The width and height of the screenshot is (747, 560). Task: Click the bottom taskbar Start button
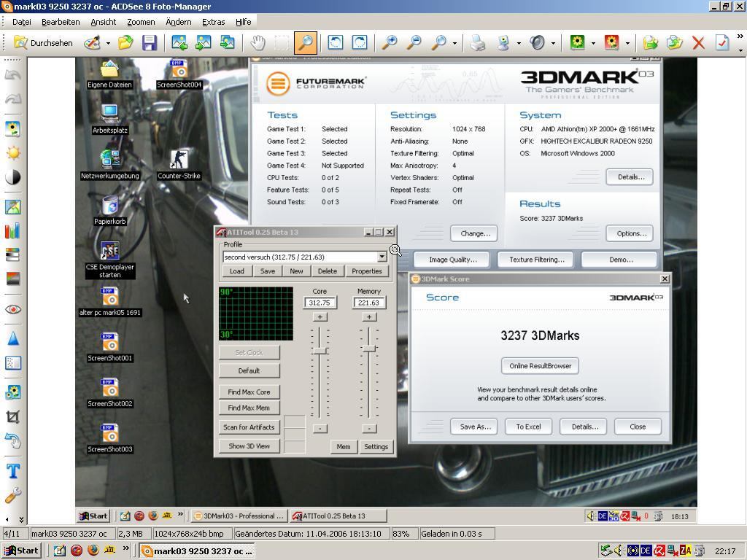coord(21,551)
